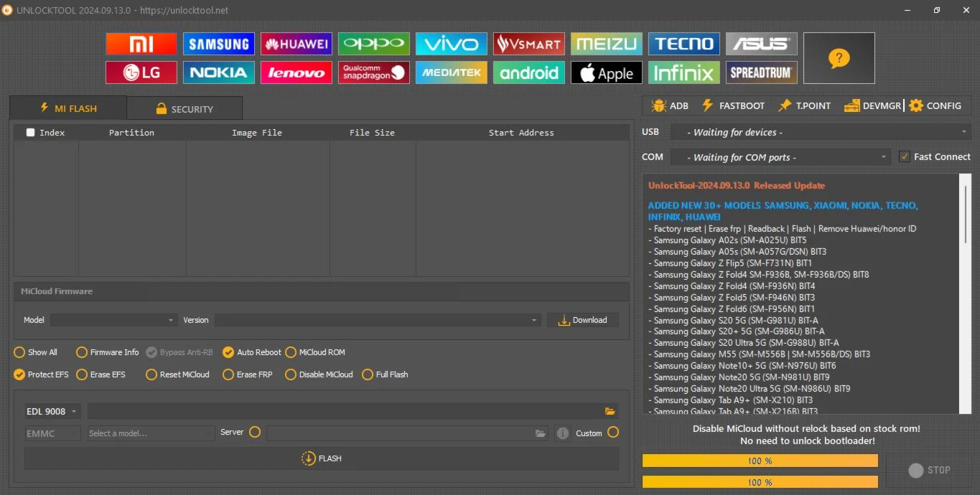Enable the Erase FRP option

tap(228, 374)
